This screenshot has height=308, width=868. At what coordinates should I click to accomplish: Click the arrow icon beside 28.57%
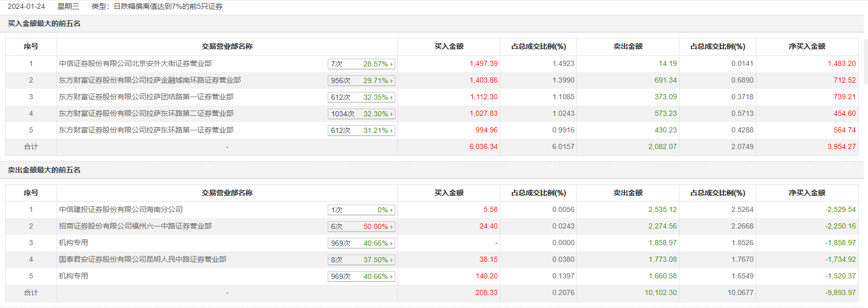pyautogui.click(x=392, y=64)
